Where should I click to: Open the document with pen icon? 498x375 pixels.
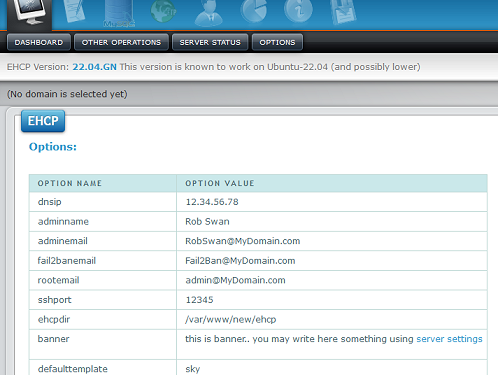tap(75, 11)
